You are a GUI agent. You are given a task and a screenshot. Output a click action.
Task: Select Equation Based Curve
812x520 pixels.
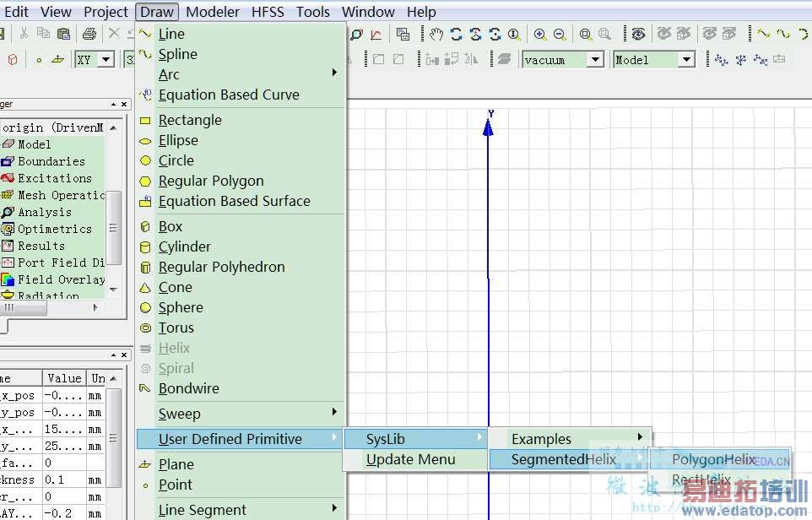click(241, 95)
